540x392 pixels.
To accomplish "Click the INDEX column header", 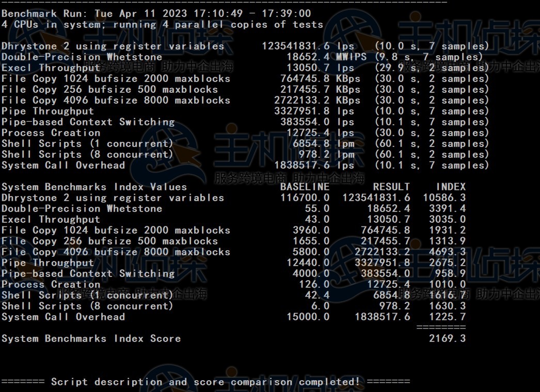I will point(451,187).
